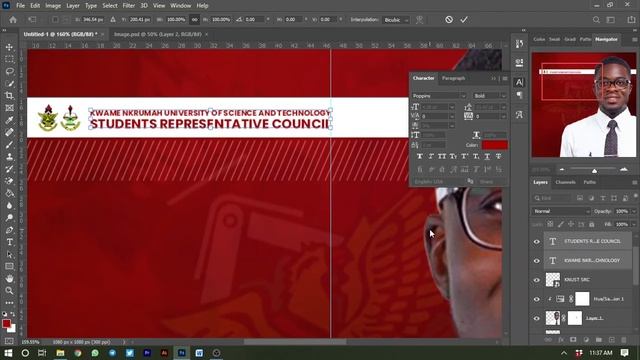Select the Zoom tool
The width and height of the screenshot is (640, 360).
(x=9, y=291)
